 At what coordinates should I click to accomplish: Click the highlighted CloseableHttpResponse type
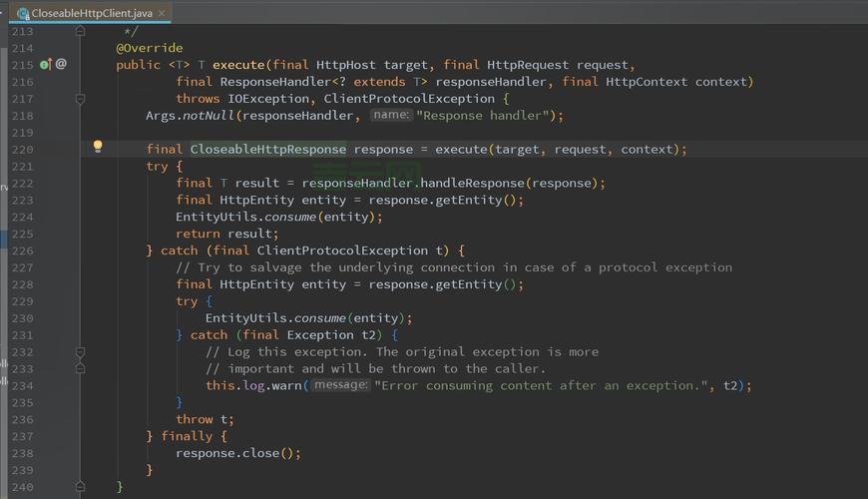tap(267, 150)
